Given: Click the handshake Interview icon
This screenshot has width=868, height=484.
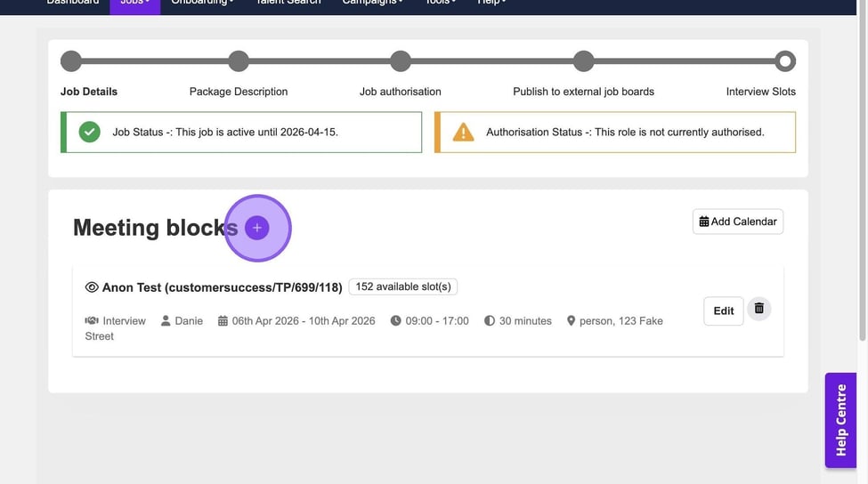Looking at the screenshot, I should click(92, 320).
